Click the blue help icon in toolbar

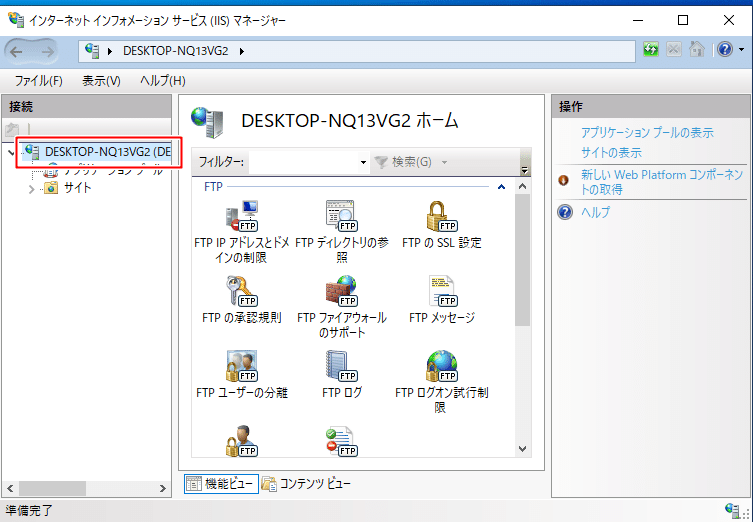(725, 49)
